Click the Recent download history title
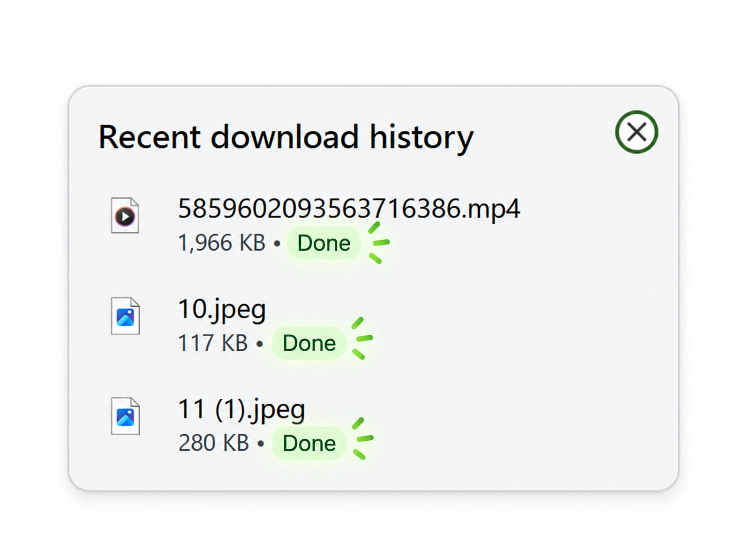This screenshot has height=560, width=747. coord(286,138)
